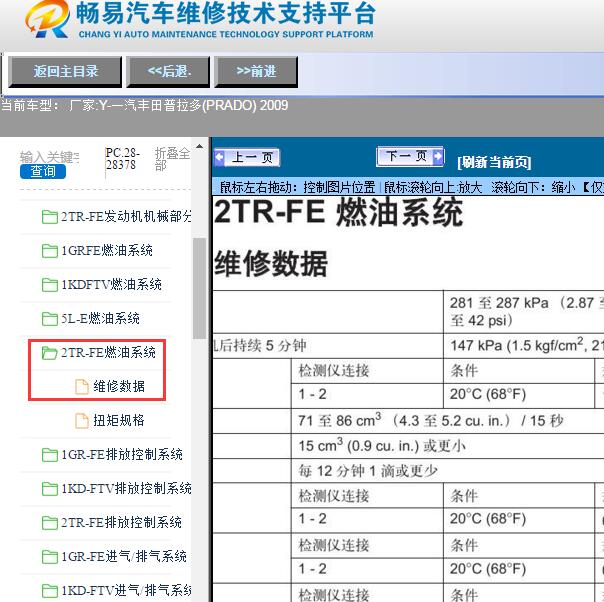Focus the 输入关键字 search field
Screen dimensions: 604x602
[x=50, y=157]
